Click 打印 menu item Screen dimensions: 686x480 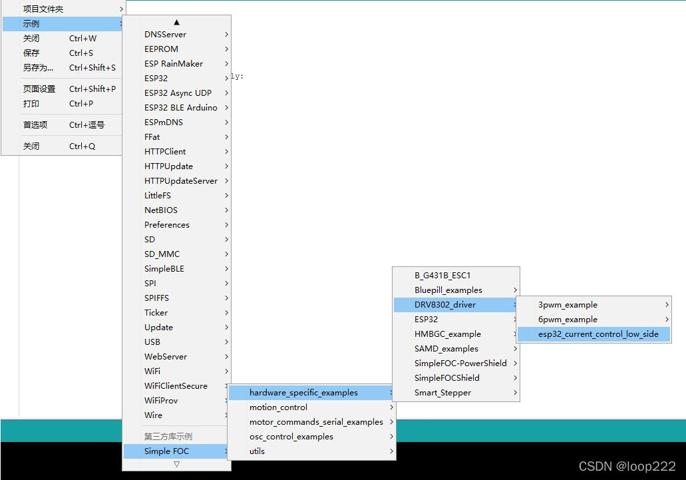coord(63,104)
